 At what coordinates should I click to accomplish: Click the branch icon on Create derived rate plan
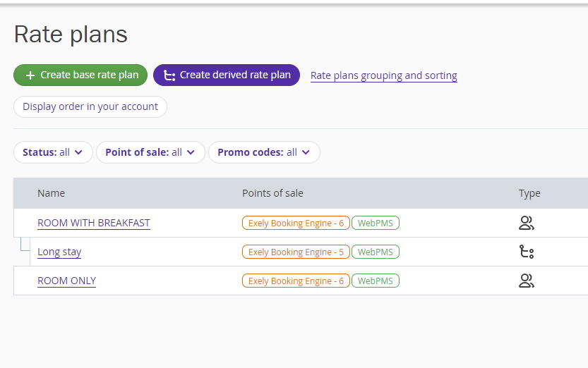[169, 75]
